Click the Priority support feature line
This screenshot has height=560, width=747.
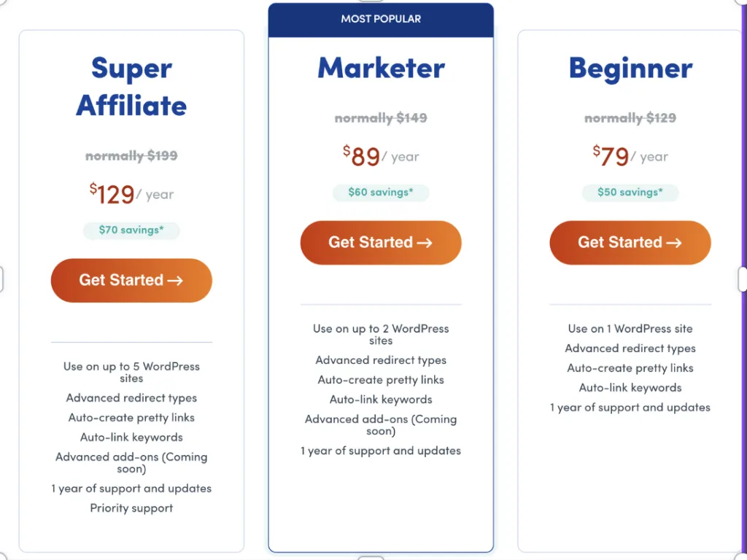click(x=131, y=508)
